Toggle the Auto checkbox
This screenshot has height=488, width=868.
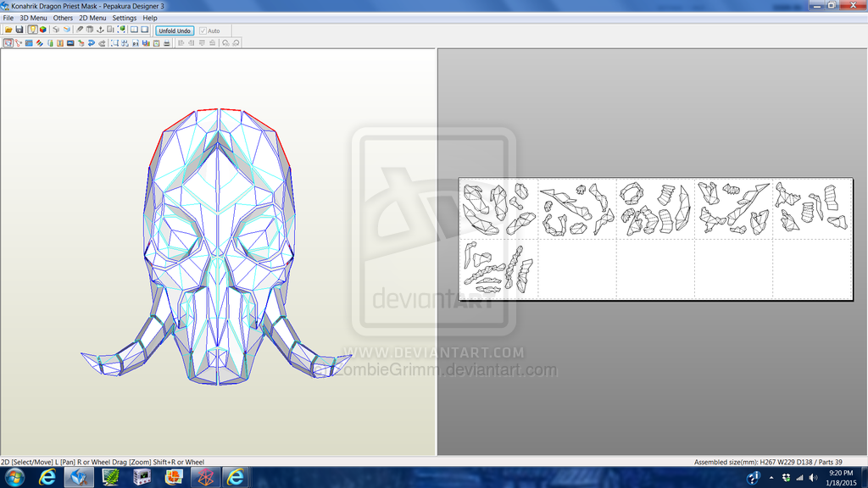coord(203,31)
